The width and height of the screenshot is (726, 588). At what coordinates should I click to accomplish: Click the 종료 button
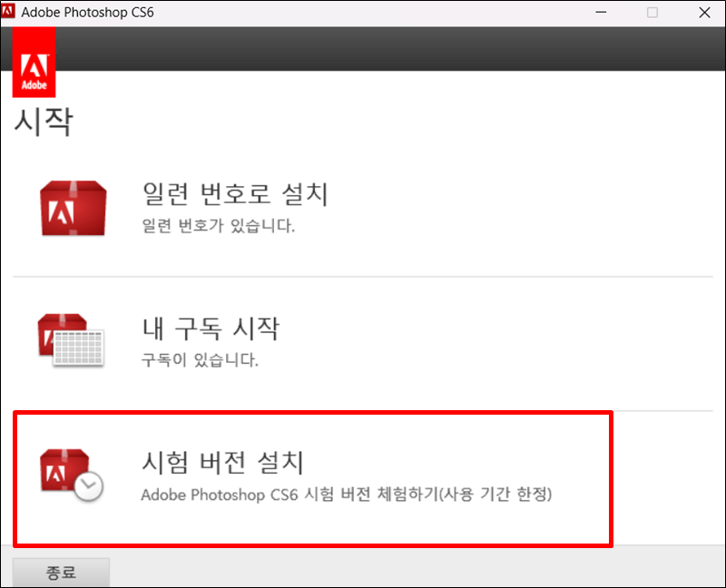(x=61, y=573)
